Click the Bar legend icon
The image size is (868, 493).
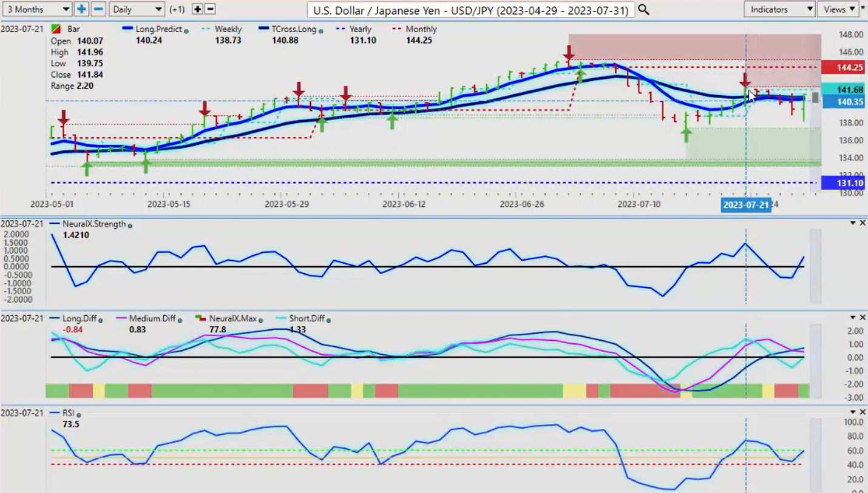click(56, 29)
